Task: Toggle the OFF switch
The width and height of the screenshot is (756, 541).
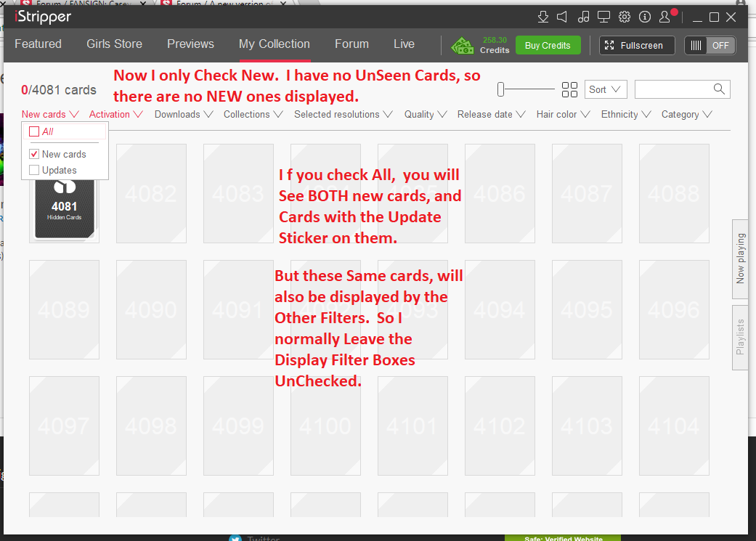Action: click(710, 46)
